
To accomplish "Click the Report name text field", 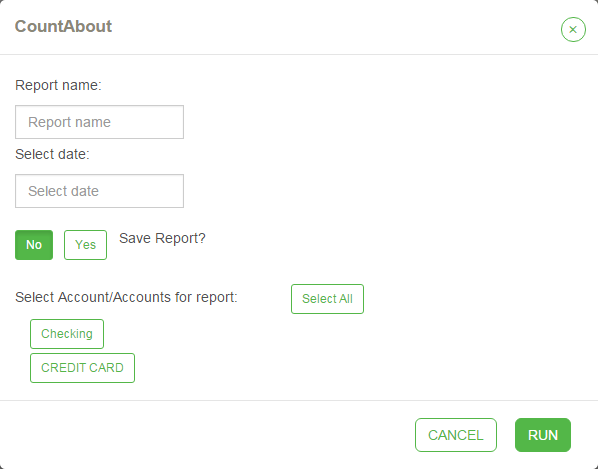I will (99, 122).
